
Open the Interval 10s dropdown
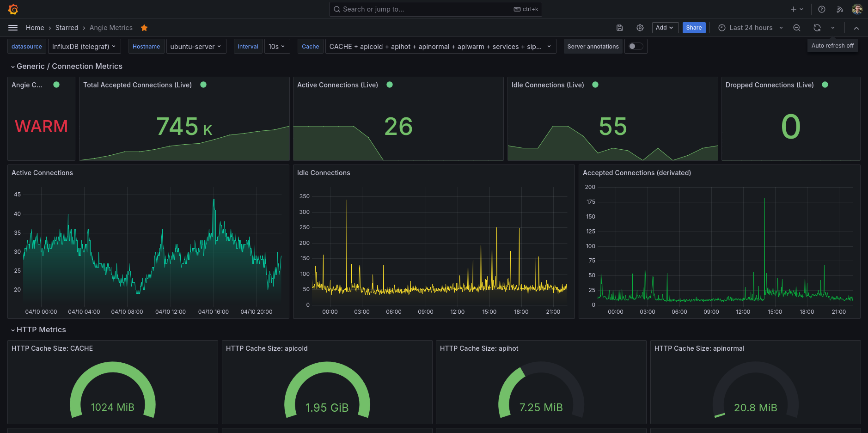click(277, 46)
